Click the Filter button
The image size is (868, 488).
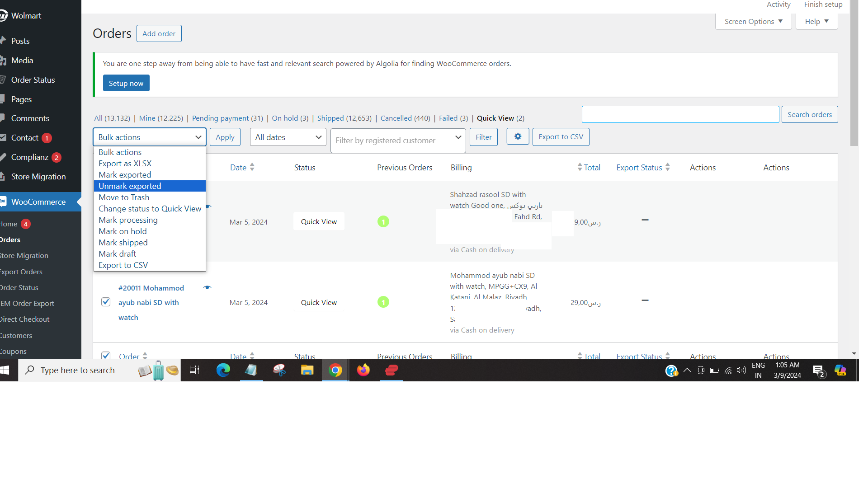tap(484, 137)
